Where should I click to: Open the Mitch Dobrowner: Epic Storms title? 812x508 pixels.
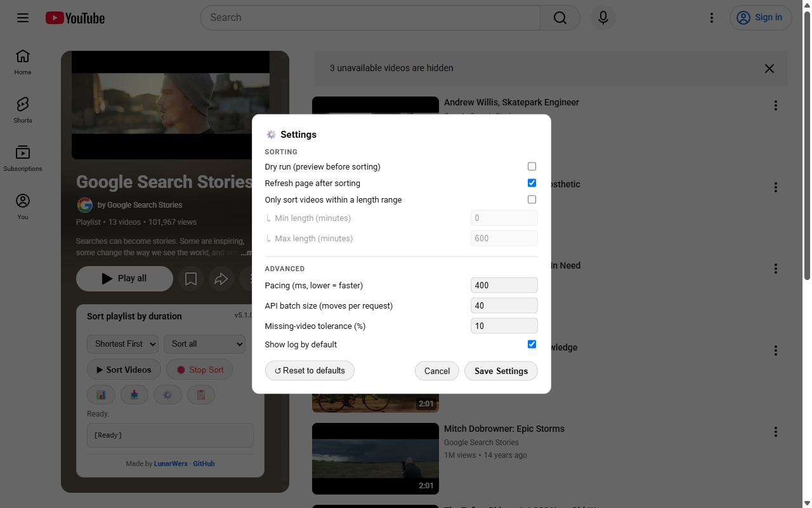(x=504, y=429)
